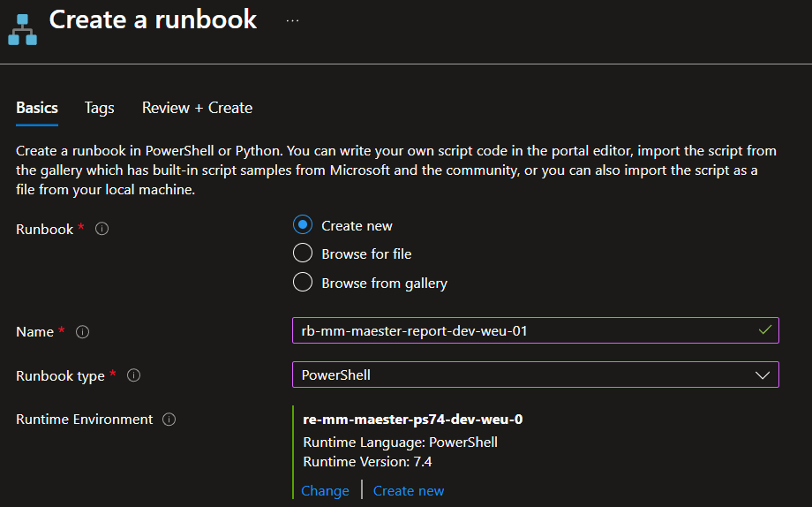Open the Runbook type PowerShell dropdown
812x507 pixels.
pyautogui.click(x=536, y=375)
